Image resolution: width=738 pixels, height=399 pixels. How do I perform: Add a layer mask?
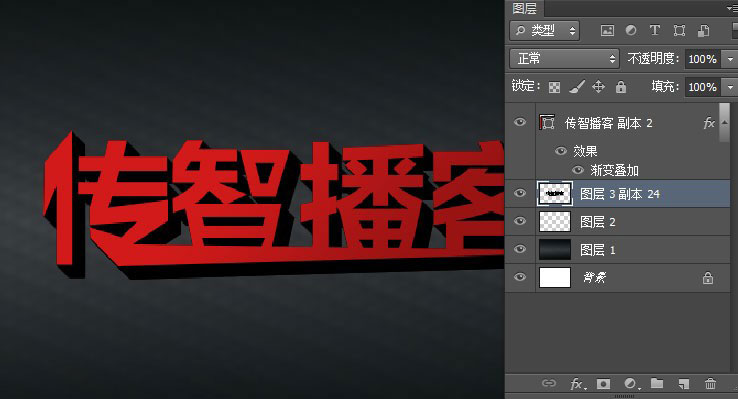tap(603, 384)
